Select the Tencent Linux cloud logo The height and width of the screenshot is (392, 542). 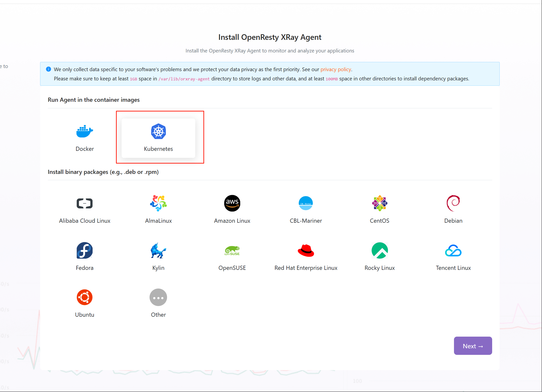(x=453, y=250)
